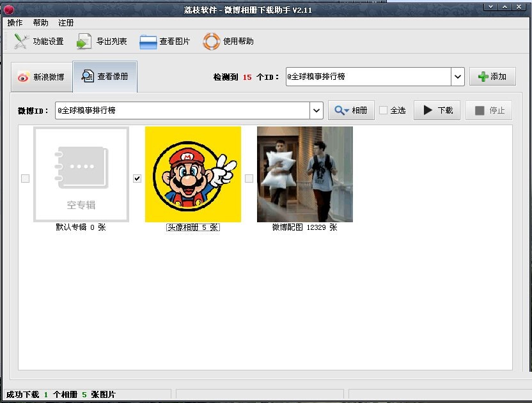Click the red lychee app icon in the title bar

[x=9, y=10]
